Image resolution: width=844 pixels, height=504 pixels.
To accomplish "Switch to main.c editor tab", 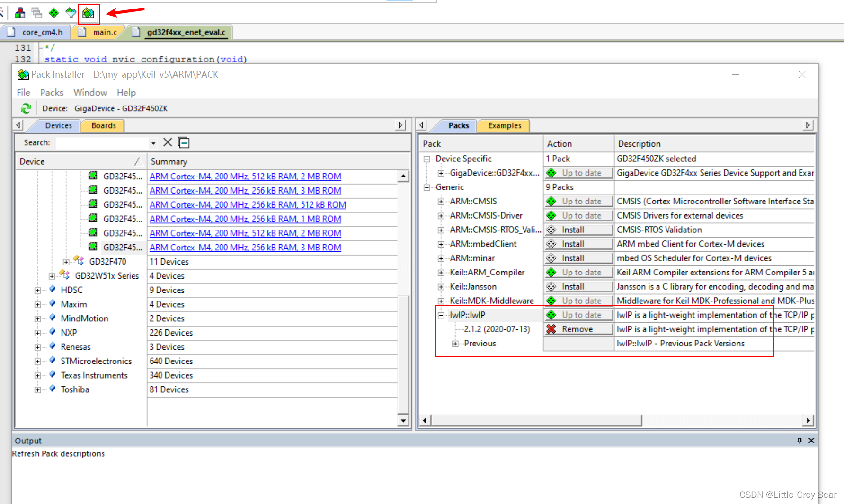I will coord(99,32).
